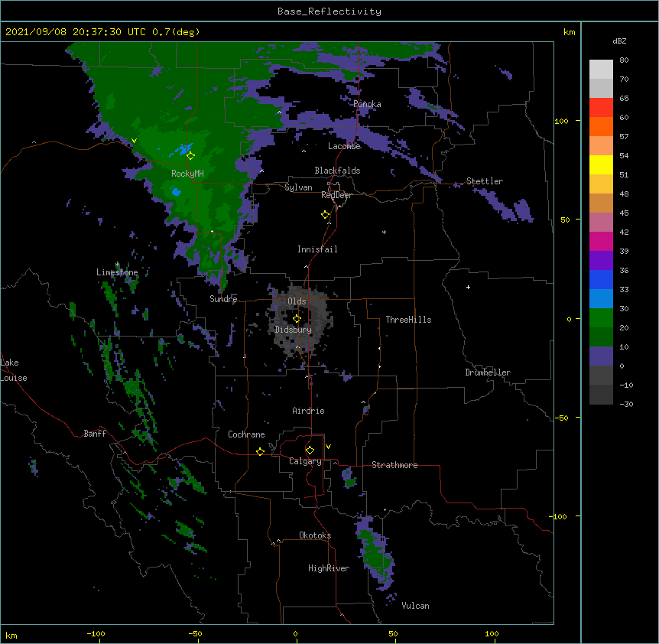Click the 65 value in the dBZ legend
The height and width of the screenshot is (644, 659).
[624, 98]
